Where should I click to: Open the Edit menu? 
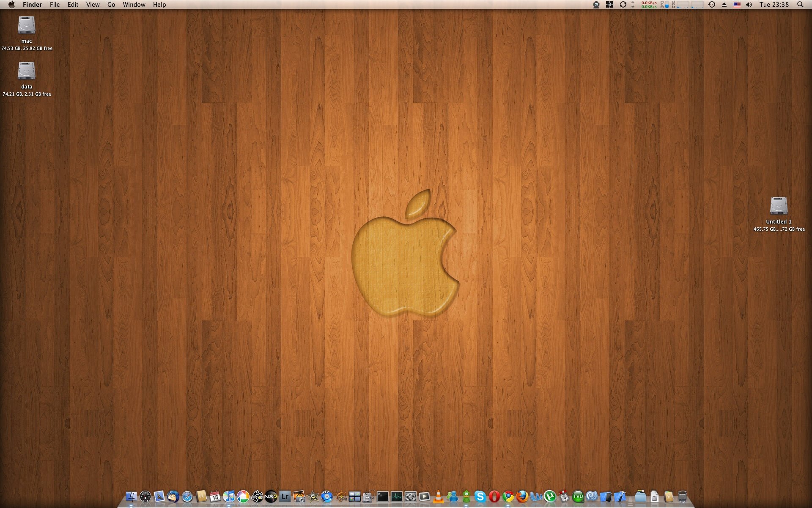(73, 5)
